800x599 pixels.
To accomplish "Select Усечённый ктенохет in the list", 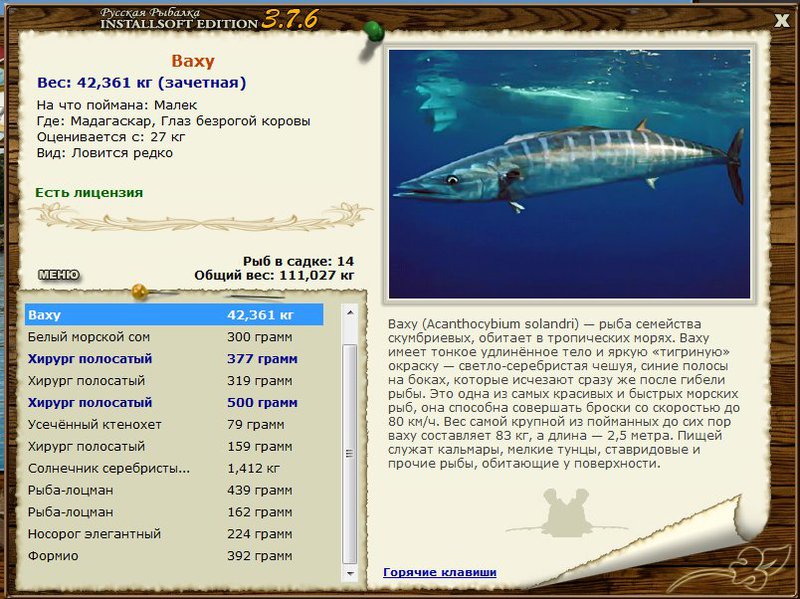I will coord(174,425).
